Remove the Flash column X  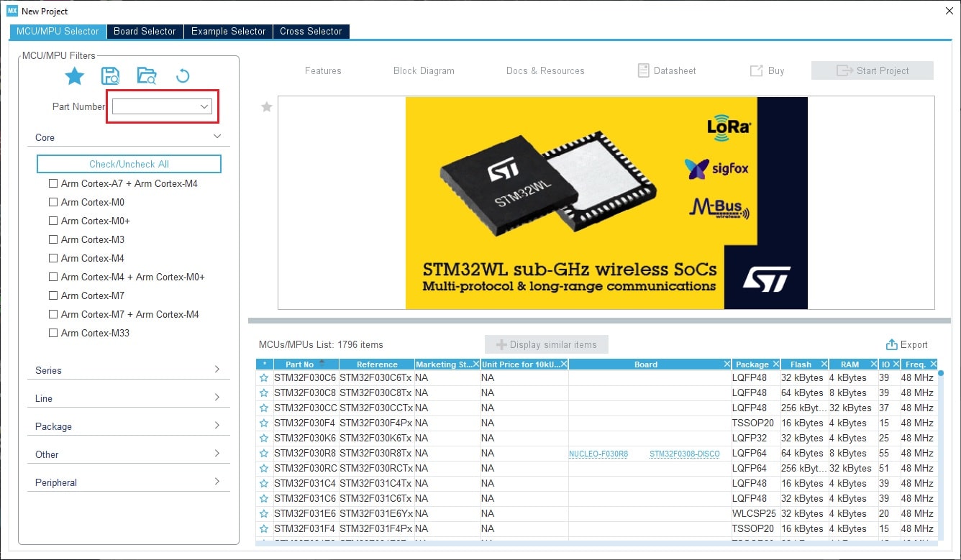824,364
